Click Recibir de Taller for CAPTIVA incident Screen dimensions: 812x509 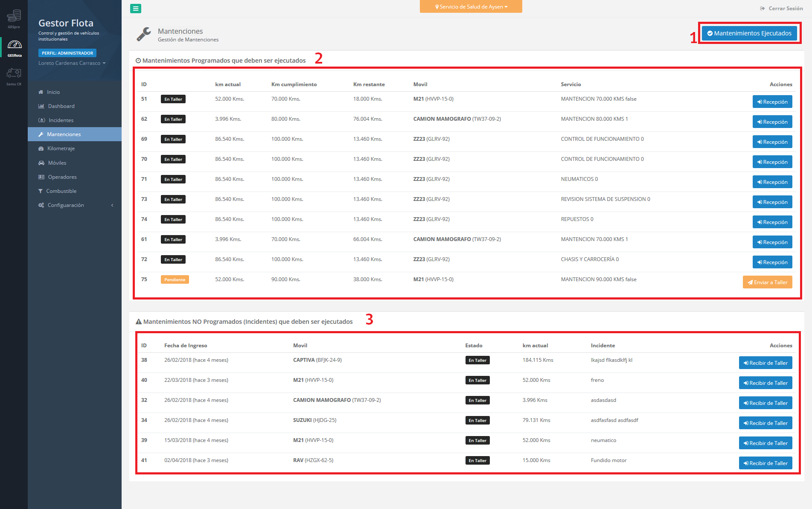(765, 363)
